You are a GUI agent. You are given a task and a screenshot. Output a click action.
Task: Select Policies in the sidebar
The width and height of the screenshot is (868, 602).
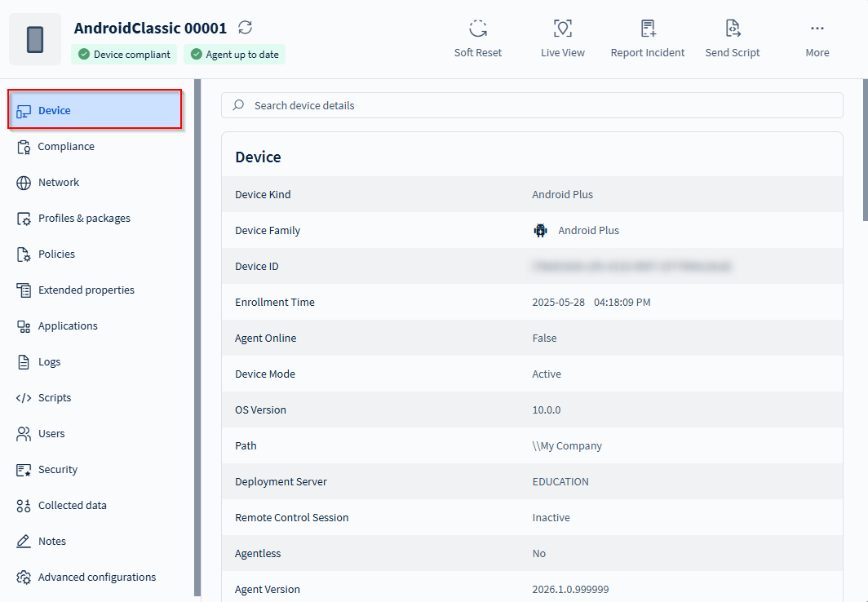coord(56,255)
